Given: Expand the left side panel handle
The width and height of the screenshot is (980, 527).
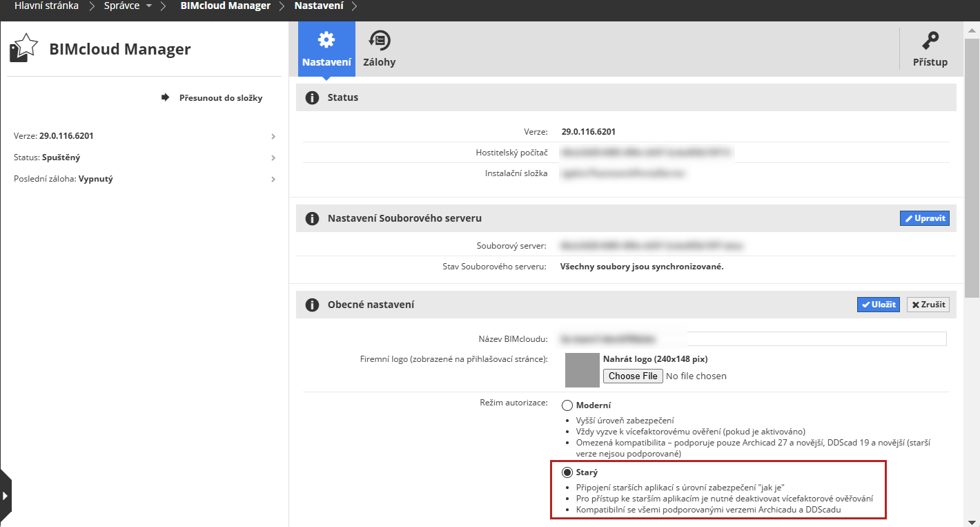Looking at the screenshot, I should 6,495.
